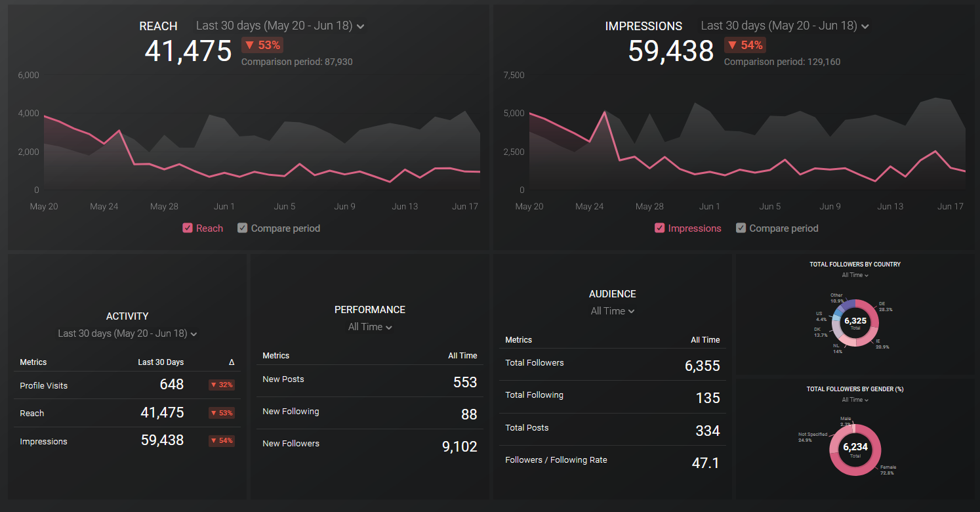
Task: Click the Jun 9 tick on Impressions chart
Action: pyautogui.click(x=830, y=206)
